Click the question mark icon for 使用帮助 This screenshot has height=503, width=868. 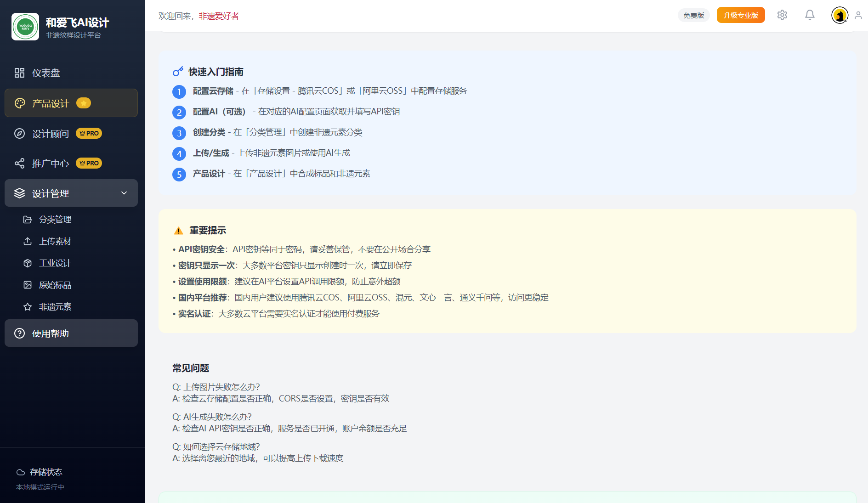(x=19, y=333)
